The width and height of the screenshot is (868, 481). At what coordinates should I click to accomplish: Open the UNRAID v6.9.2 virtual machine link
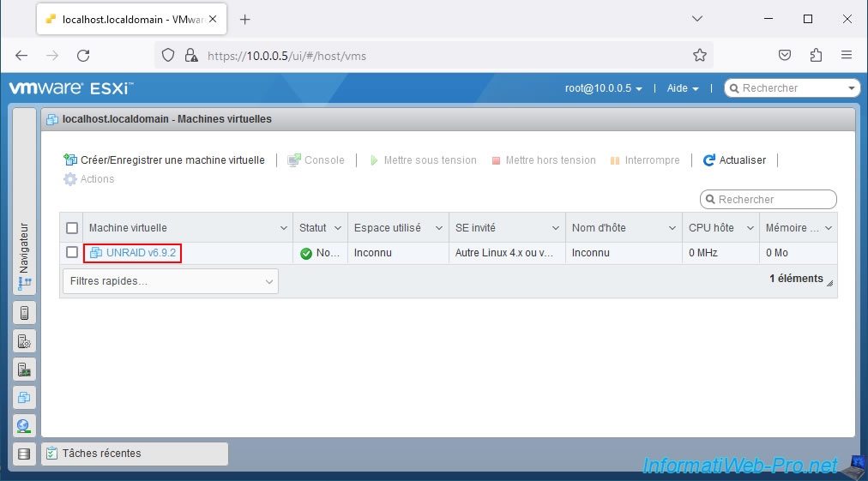[x=141, y=253]
